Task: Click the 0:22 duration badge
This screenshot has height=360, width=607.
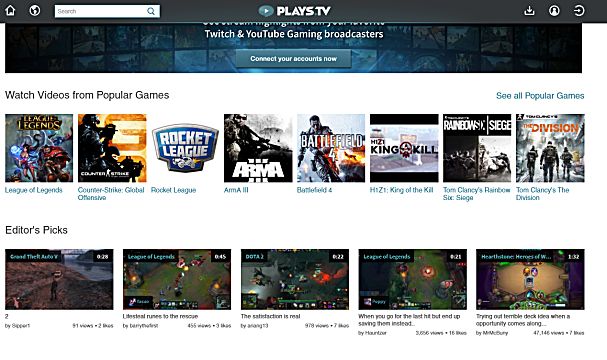Action: [338, 257]
